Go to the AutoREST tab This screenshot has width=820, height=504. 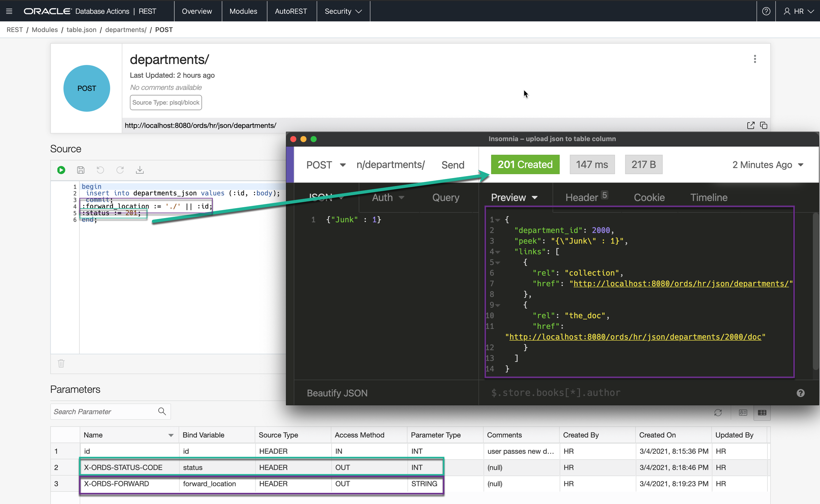[291, 11]
